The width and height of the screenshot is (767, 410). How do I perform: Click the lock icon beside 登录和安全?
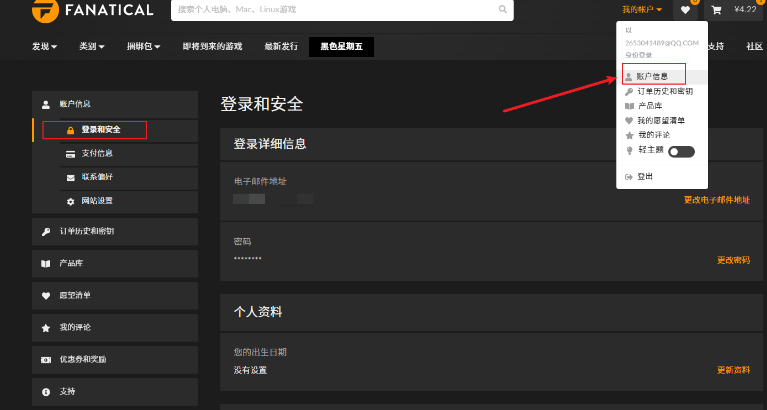[70, 130]
